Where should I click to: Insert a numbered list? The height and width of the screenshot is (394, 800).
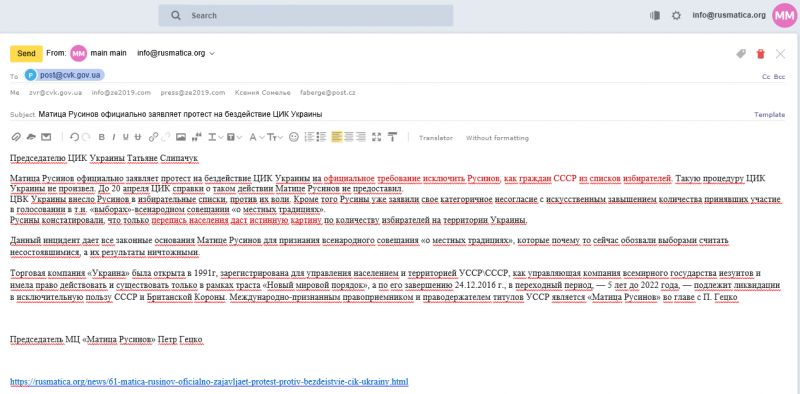pyautogui.click(x=309, y=137)
